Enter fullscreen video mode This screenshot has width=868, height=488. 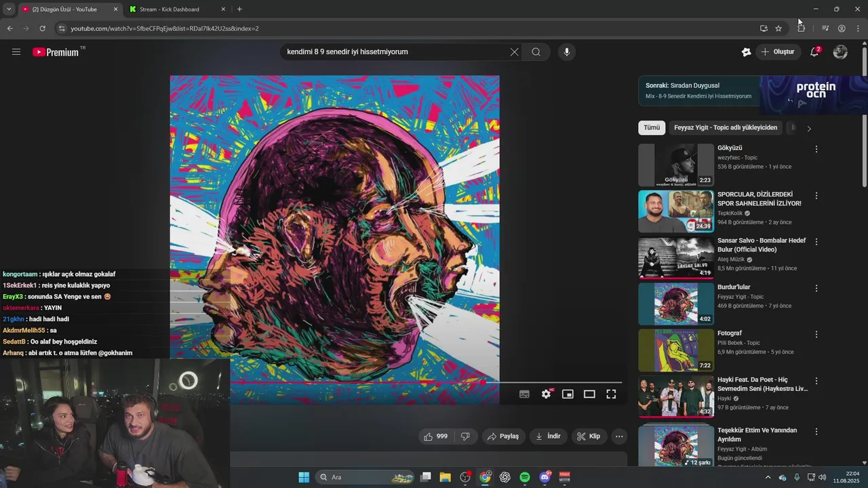click(611, 394)
